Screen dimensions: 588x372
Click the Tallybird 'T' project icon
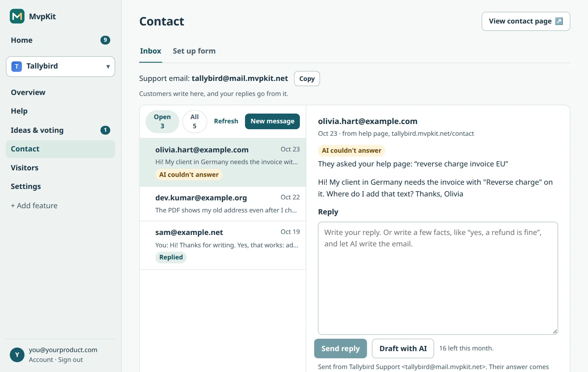(x=17, y=66)
